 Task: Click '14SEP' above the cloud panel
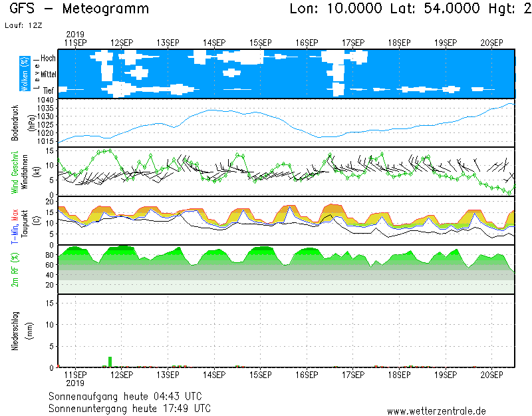point(214,43)
